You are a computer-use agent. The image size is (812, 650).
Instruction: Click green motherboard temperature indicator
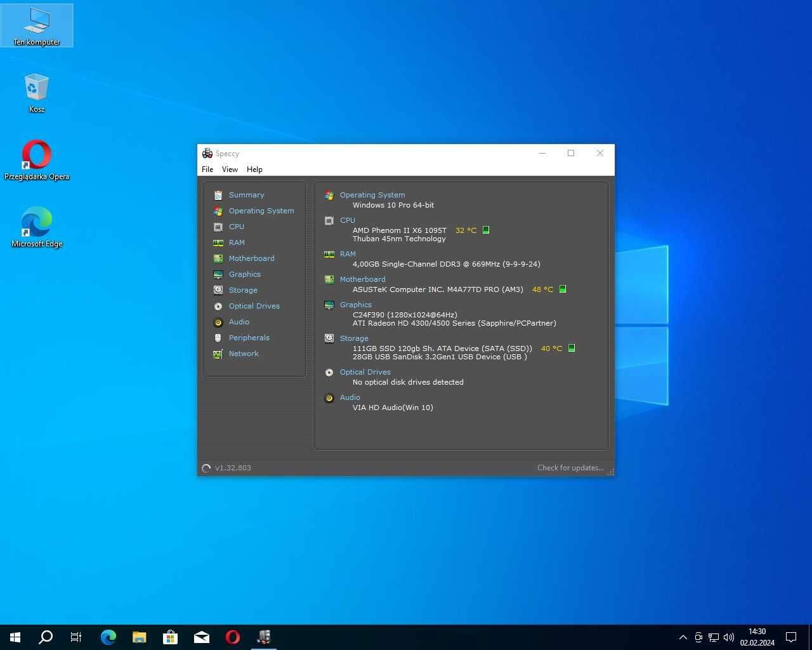(563, 289)
